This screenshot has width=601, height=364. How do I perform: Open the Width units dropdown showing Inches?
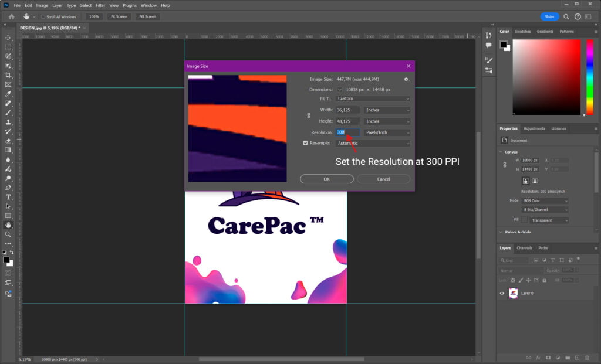point(386,110)
